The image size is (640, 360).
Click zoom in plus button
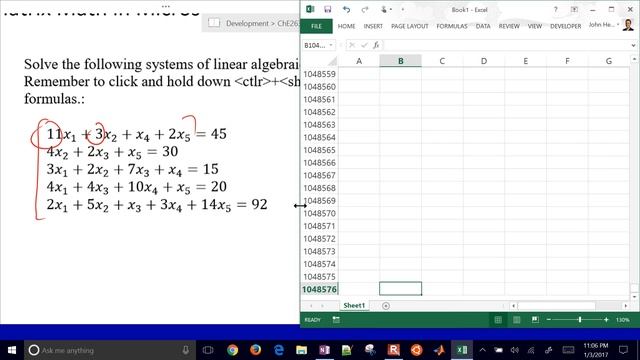[606, 320]
